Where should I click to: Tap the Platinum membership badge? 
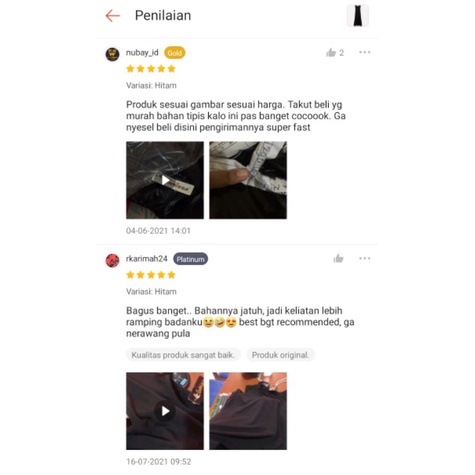(x=190, y=259)
